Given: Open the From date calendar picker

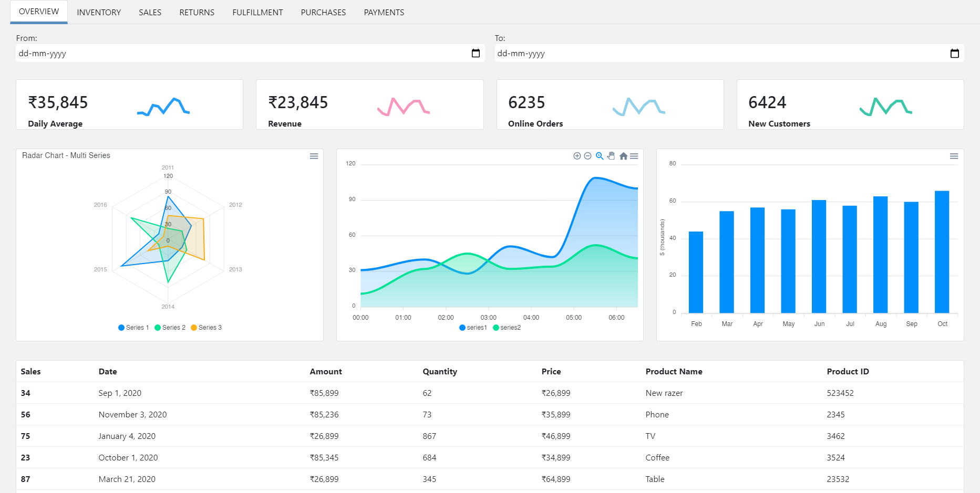Looking at the screenshot, I should [x=476, y=53].
